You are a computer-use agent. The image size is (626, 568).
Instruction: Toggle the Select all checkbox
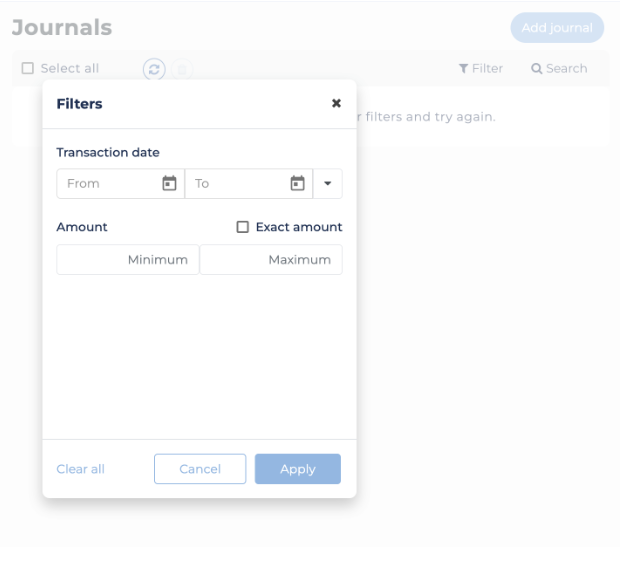pos(28,69)
